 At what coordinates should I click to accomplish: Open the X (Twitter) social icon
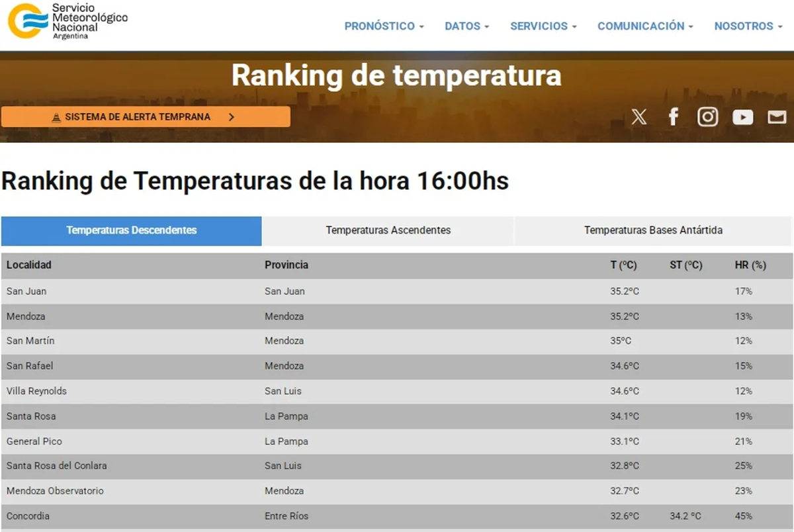coord(639,117)
